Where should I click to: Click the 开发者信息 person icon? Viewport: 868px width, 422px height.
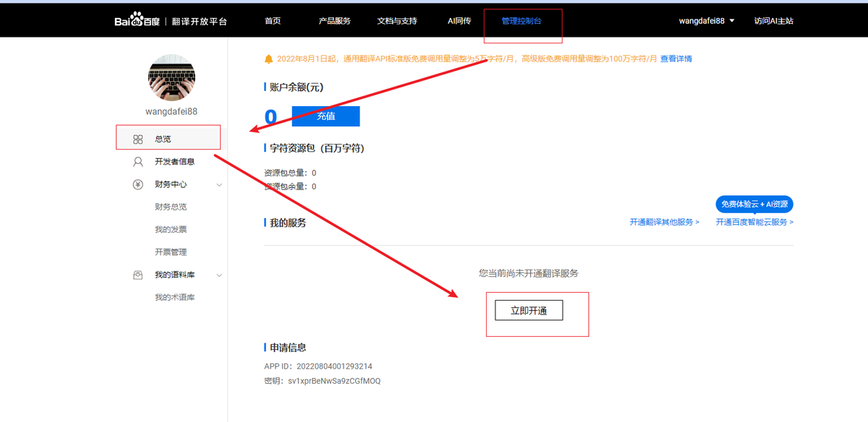(x=138, y=162)
